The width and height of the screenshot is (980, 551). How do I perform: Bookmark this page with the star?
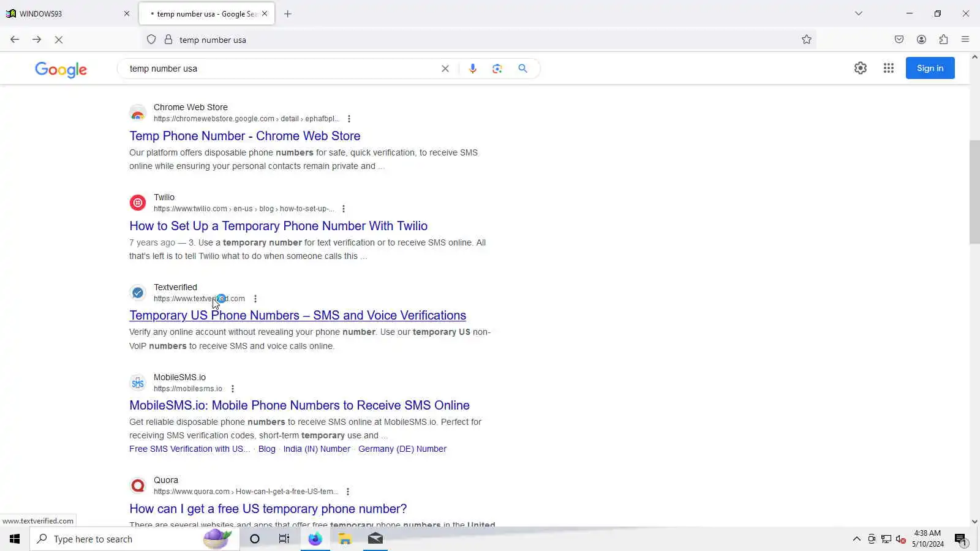click(x=807, y=40)
